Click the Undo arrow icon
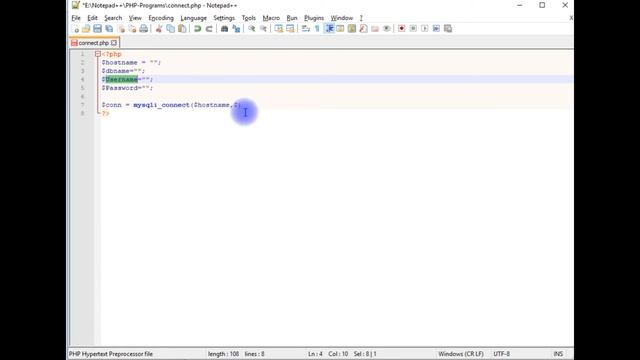Viewport: 640px width, 360px height. tap(198, 29)
